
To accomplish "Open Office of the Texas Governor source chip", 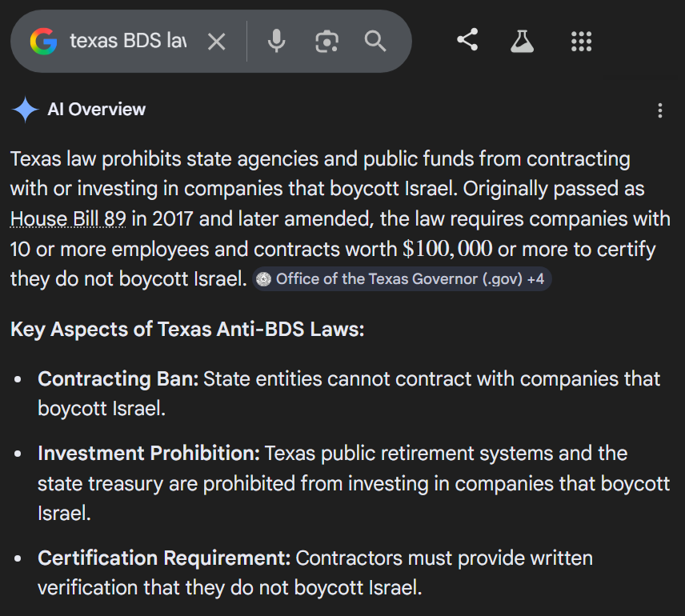I will [402, 278].
